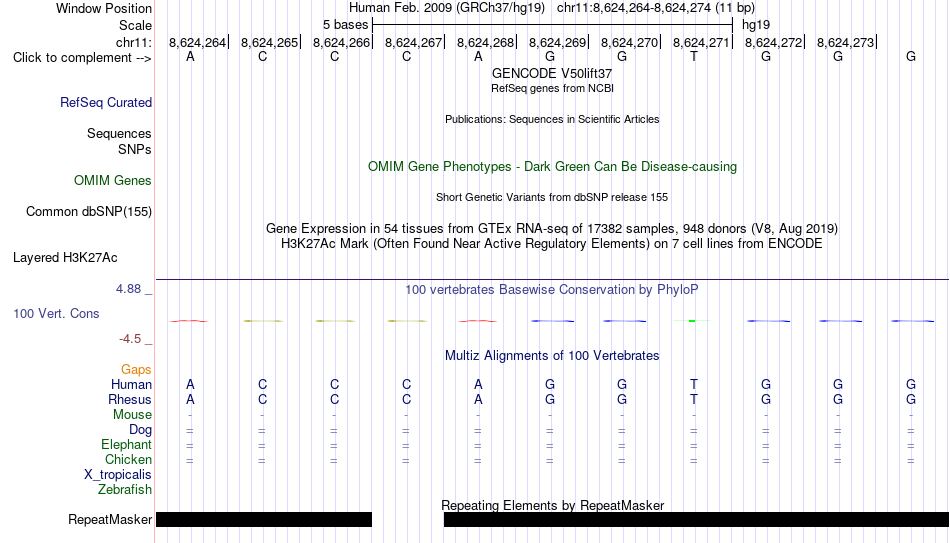Click the Gaps row label
The image size is (950, 543).
pyautogui.click(x=136, y=370)
